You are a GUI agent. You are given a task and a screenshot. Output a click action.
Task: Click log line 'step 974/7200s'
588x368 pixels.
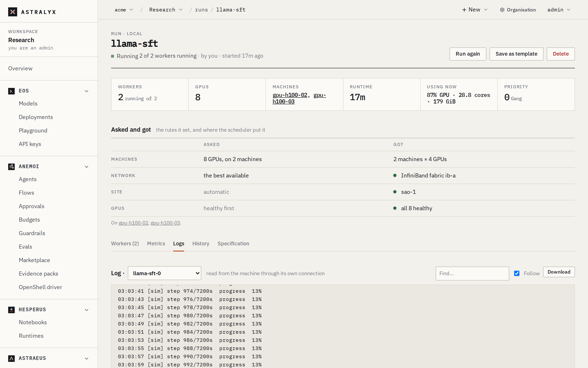click(189, 291)
